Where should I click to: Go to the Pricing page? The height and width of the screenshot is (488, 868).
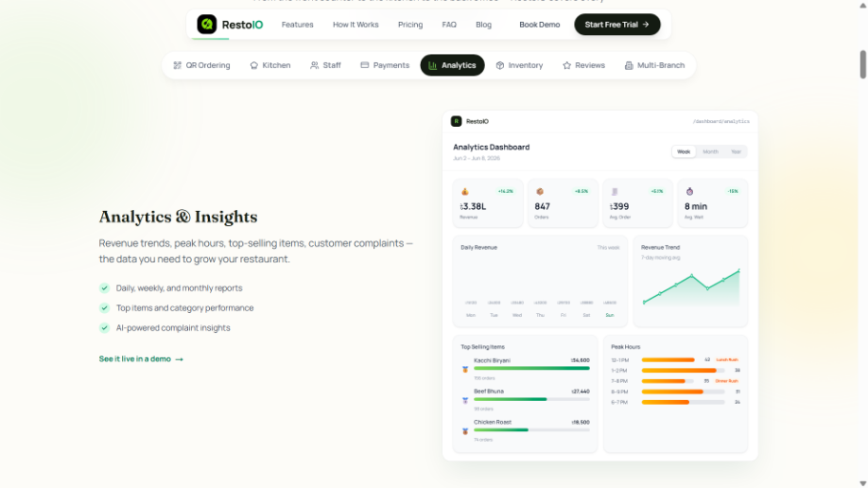(x=410, y=25)
